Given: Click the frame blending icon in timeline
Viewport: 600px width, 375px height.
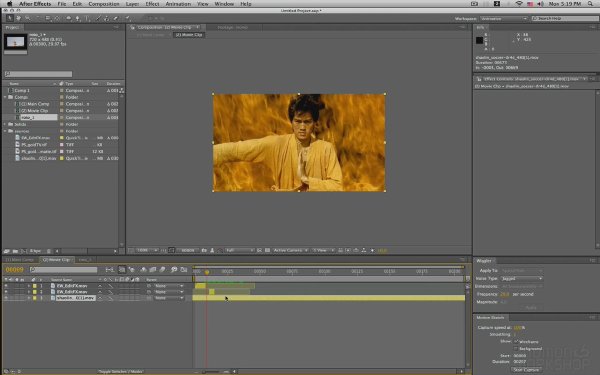Looking at the screenshot, I should (x=153, y=270).
